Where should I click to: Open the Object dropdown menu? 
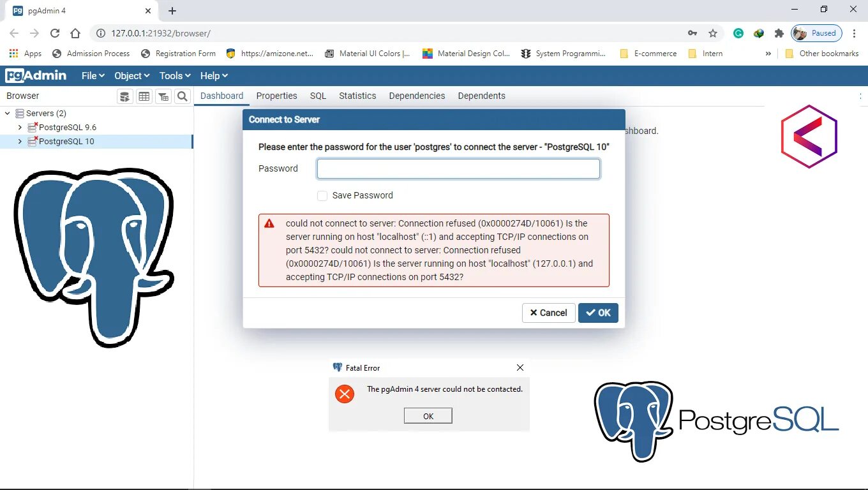pos(131,75)
